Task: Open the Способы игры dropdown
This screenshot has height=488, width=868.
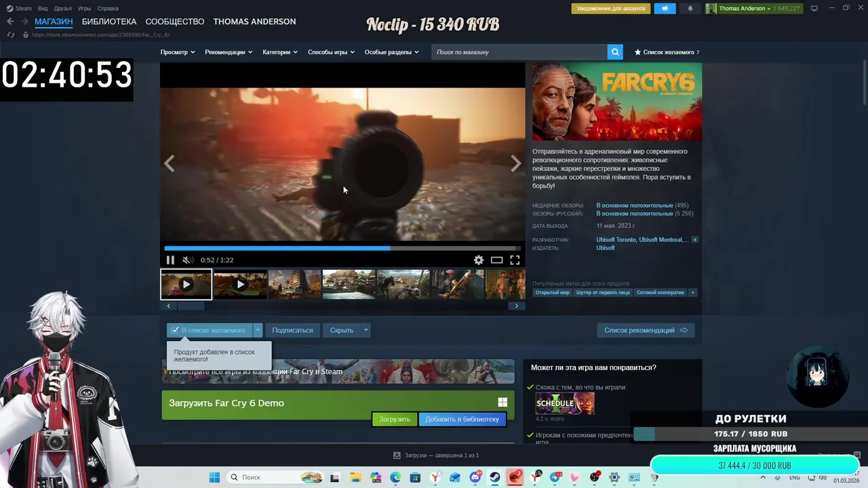Action: pyautogui.click(x=331, y=52)
